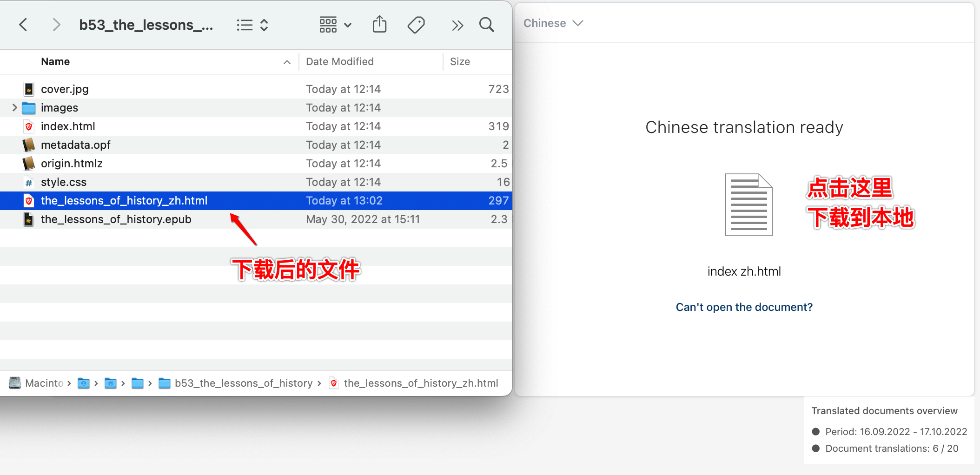Expand the images folder disclosure triangle
Image resolution: width=980 pixels, height=475 pixels.
click(14, 107)
